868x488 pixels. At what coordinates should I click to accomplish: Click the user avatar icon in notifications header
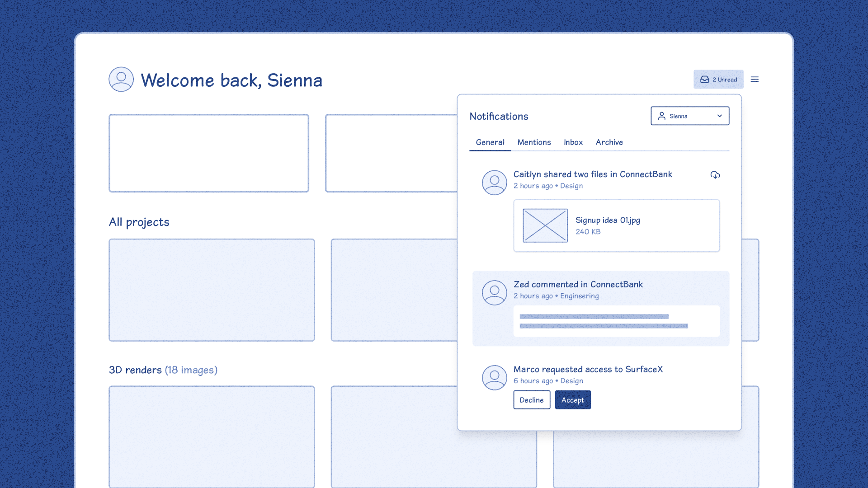[x=660, y=116]
